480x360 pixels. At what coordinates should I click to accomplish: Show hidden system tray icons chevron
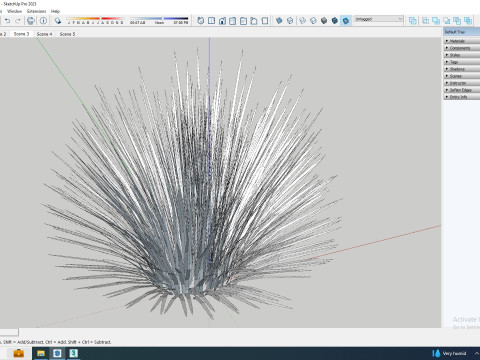click(477, 353)
